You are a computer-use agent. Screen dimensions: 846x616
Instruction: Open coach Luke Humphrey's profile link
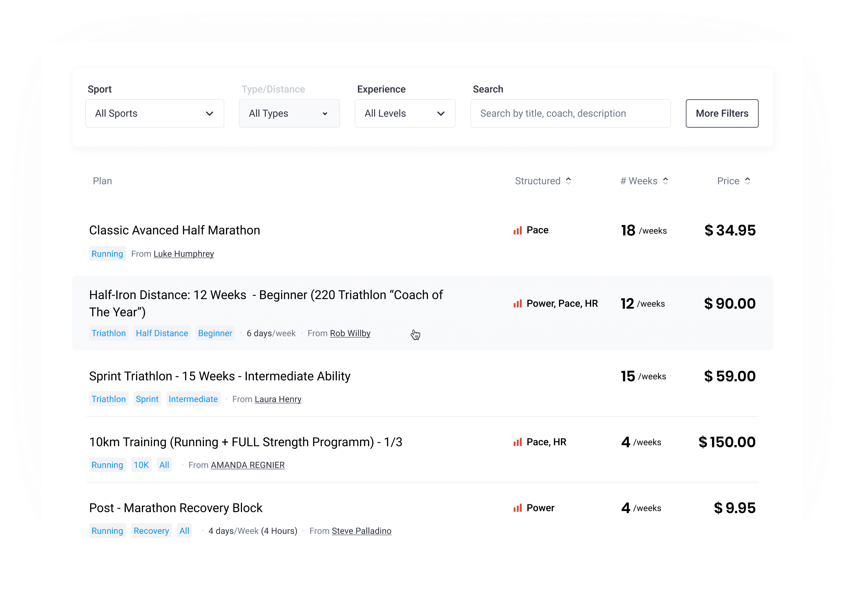click(184, 254)
